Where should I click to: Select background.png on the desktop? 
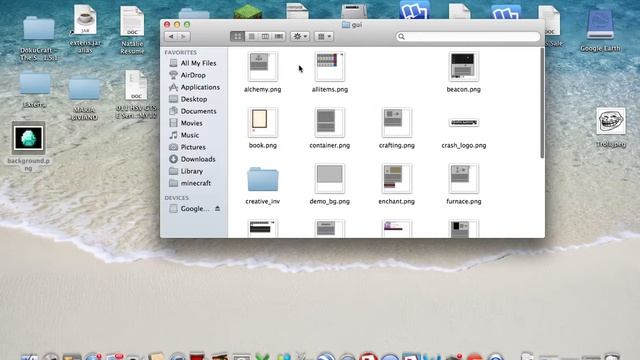(28, 138)
